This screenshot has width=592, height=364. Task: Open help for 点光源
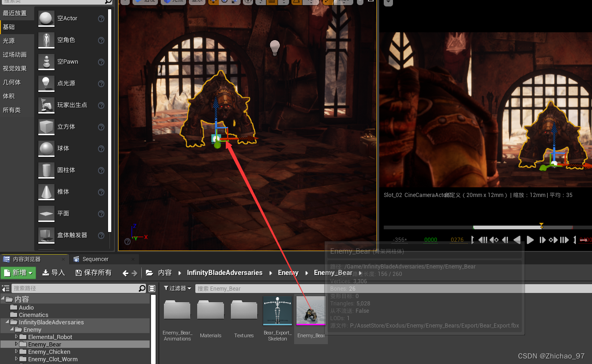pyautogui.click(x=101, y=84)
